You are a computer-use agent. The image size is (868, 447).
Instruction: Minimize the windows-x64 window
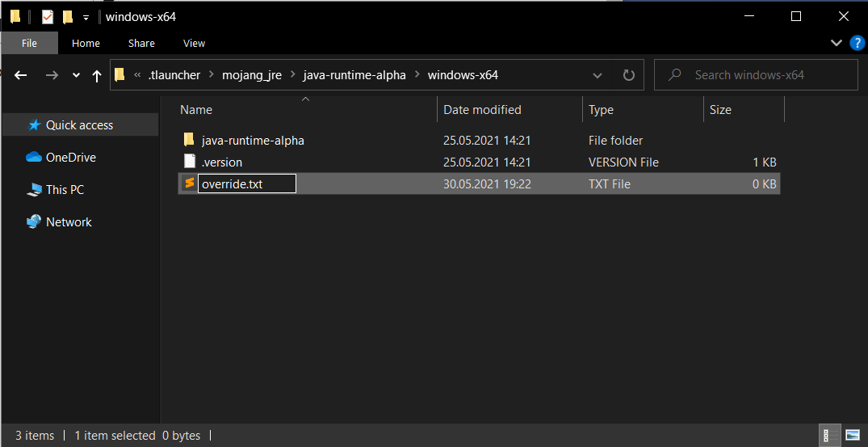(749, 17)
